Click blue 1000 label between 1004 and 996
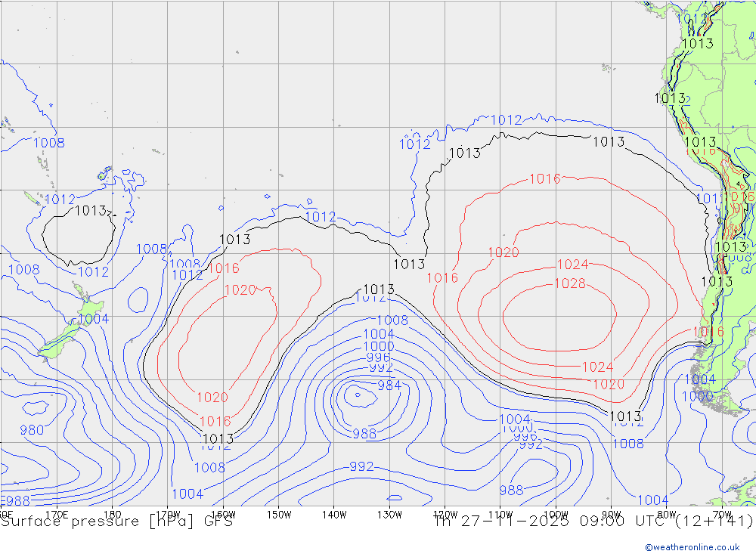 [x=379, y=347]
